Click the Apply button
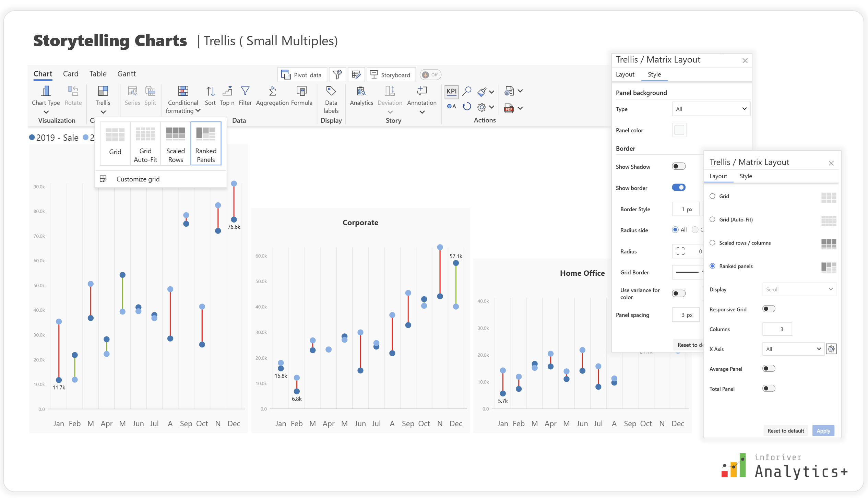This screenshot has width=868, height=500. [823, 431]
